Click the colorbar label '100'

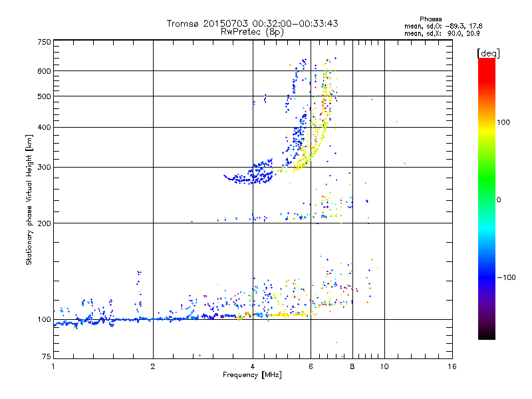click(503, 122)
